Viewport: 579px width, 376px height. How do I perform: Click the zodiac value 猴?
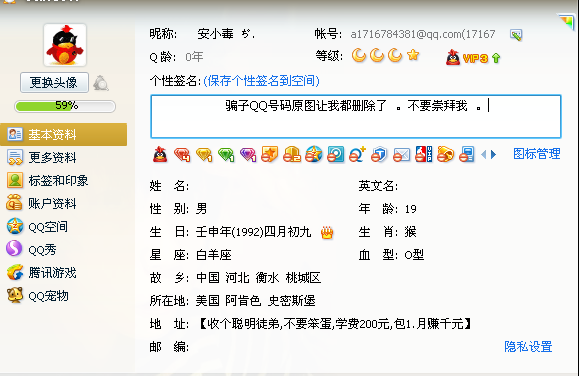411,232
